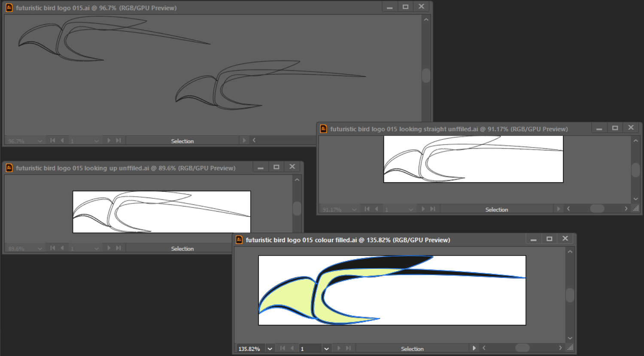
Task: Click first artboard arrow in looking up window
Action: [52, 248]
